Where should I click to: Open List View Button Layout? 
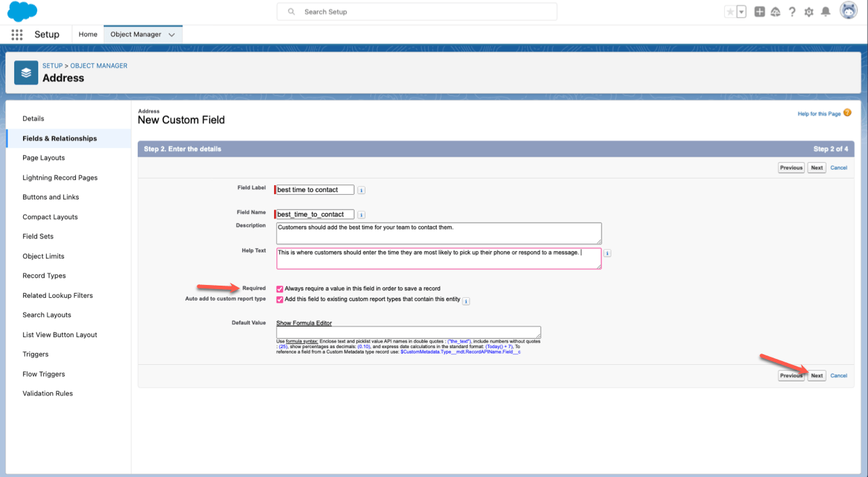(60, 335)
